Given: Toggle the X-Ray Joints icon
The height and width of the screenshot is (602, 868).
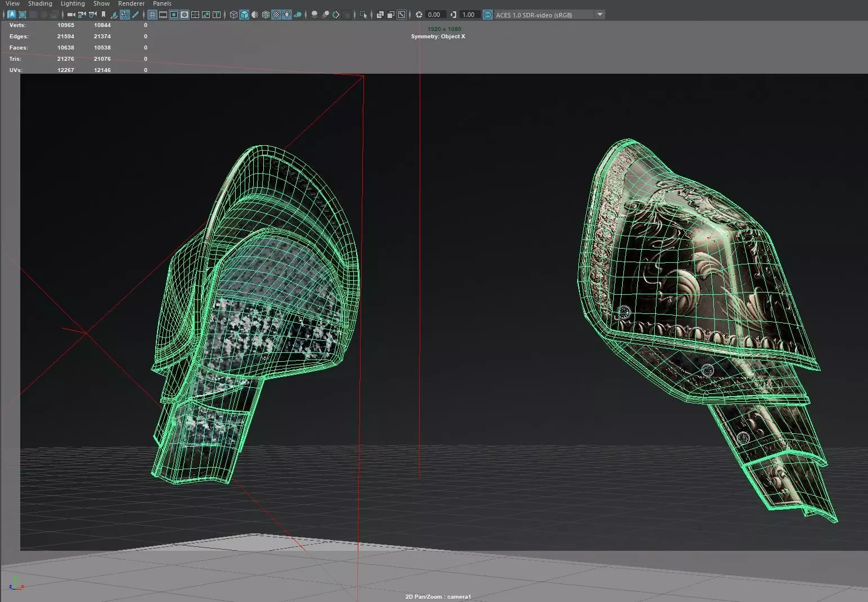Looking at the screenshot, I should coord(402,15).
